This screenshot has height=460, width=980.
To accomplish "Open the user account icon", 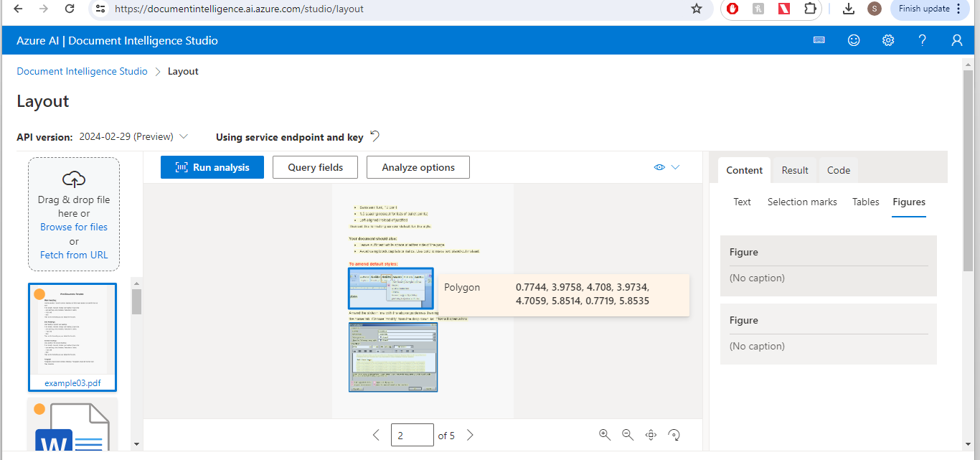I will pos(957,40).
